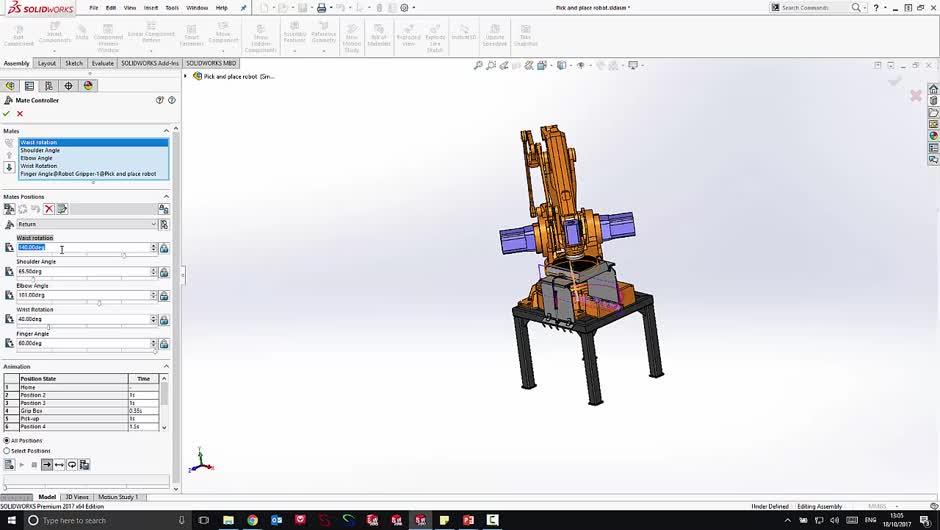Open PowerPoint from the Windows taskbar

coord(467,520)
